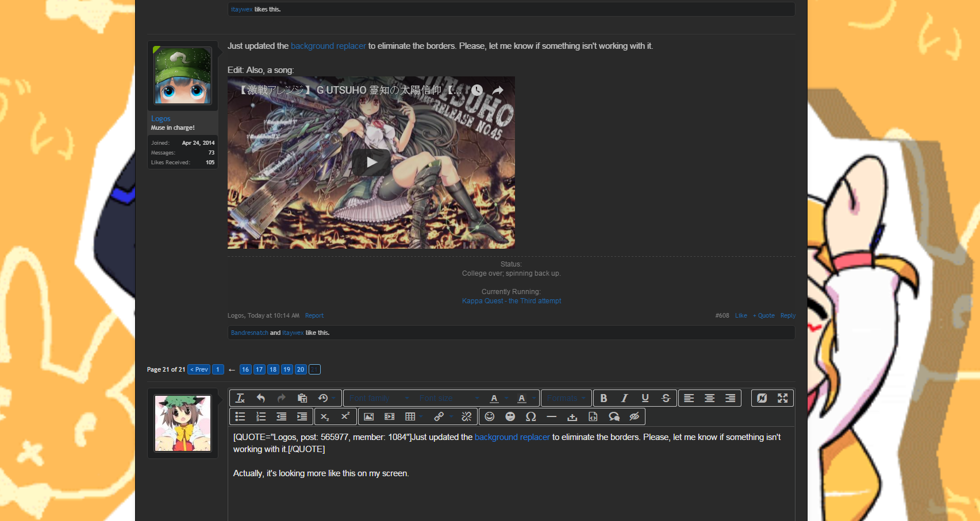
Task: Apply superscript formatting
Action: 345,416
